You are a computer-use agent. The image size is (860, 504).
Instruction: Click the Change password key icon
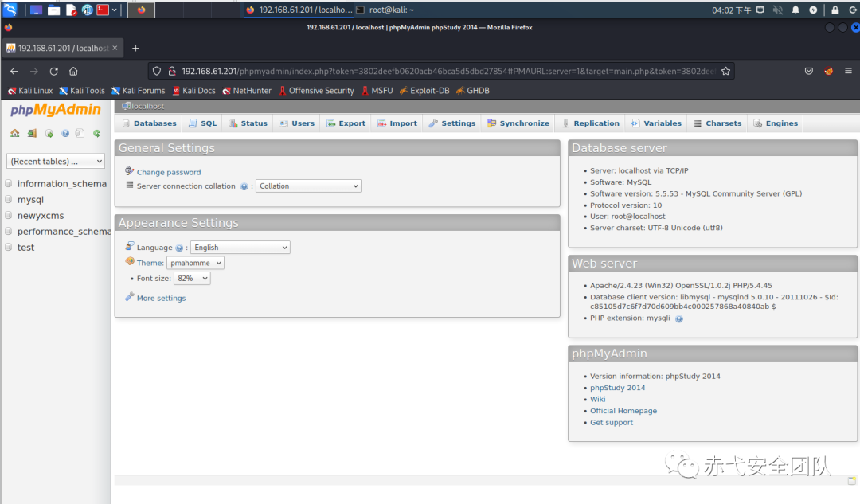(x=130, y=170)
